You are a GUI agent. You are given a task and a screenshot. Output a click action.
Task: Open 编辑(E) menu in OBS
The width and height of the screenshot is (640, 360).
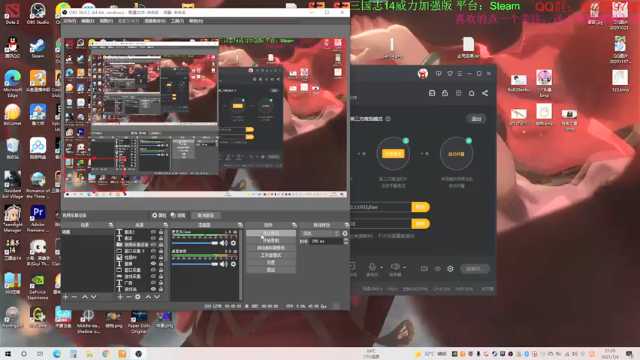coord(87,21)
